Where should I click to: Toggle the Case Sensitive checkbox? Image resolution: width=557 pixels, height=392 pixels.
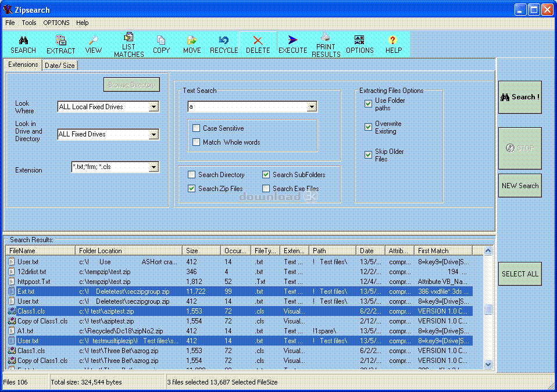[x=196, y=128]
